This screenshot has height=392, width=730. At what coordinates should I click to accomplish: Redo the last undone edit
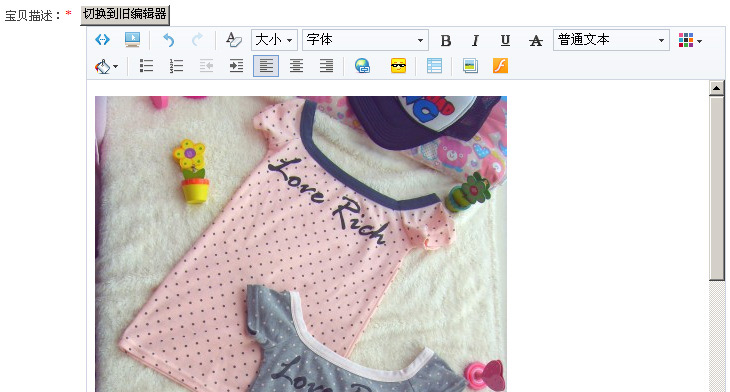tap(198, 40)
